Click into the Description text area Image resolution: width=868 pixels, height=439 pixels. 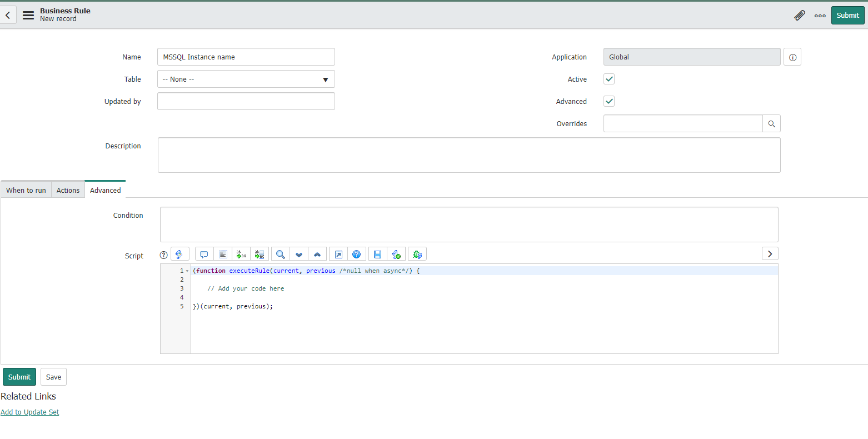(469, 155)
